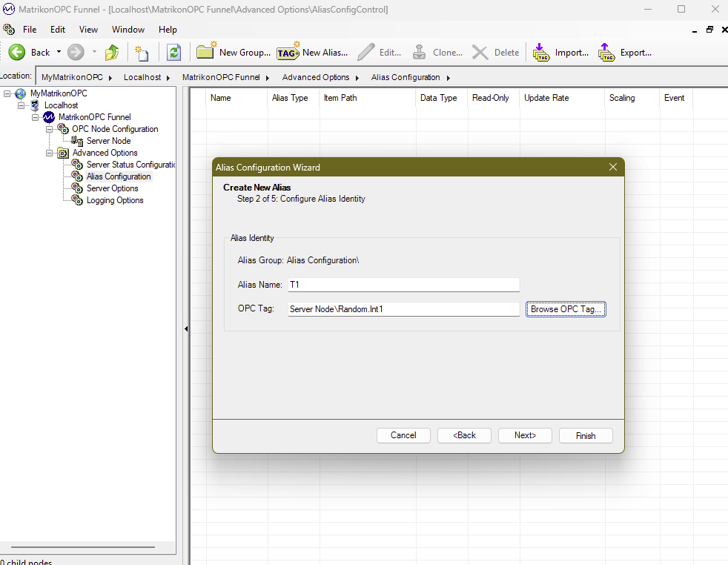
Task: Expand the Localhost breadcrumb arrow
Action: click(168, 78)
